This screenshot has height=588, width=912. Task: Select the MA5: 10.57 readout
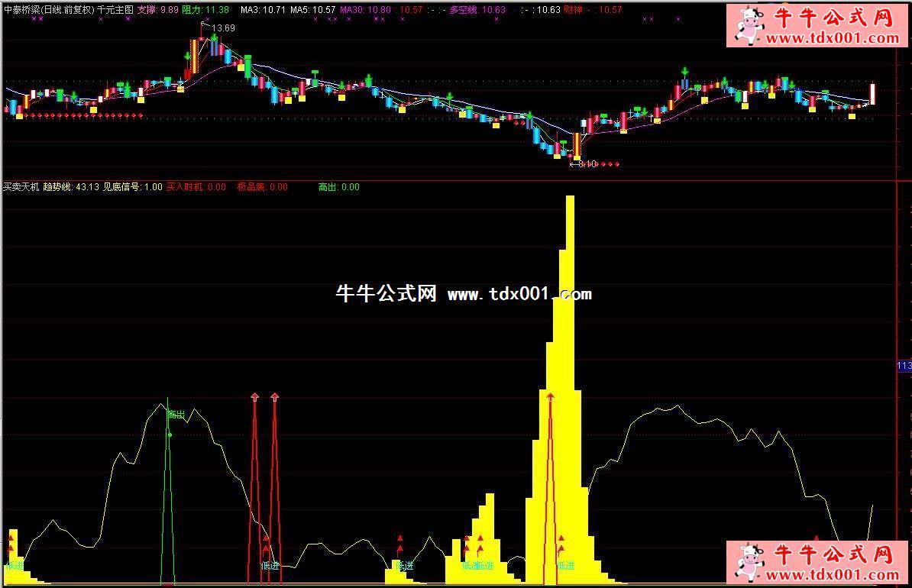coord(313,10)
